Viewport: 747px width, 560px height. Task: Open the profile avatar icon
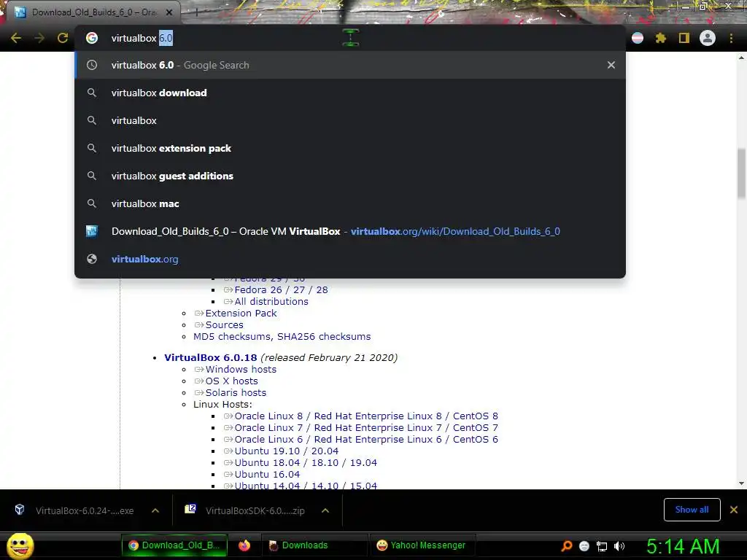(708, 38)
